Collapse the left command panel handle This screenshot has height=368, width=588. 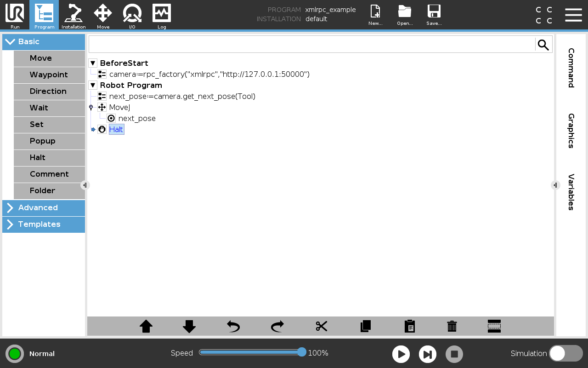[x=85, y=185]
